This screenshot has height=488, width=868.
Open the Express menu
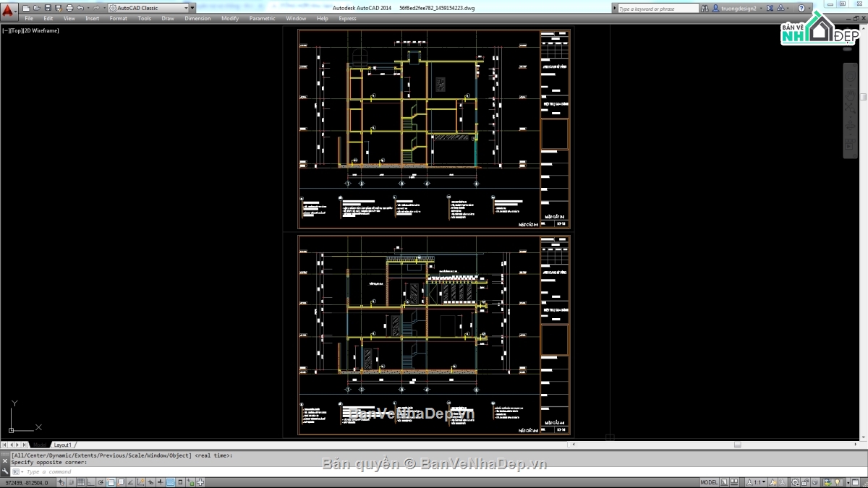[347, 18]
